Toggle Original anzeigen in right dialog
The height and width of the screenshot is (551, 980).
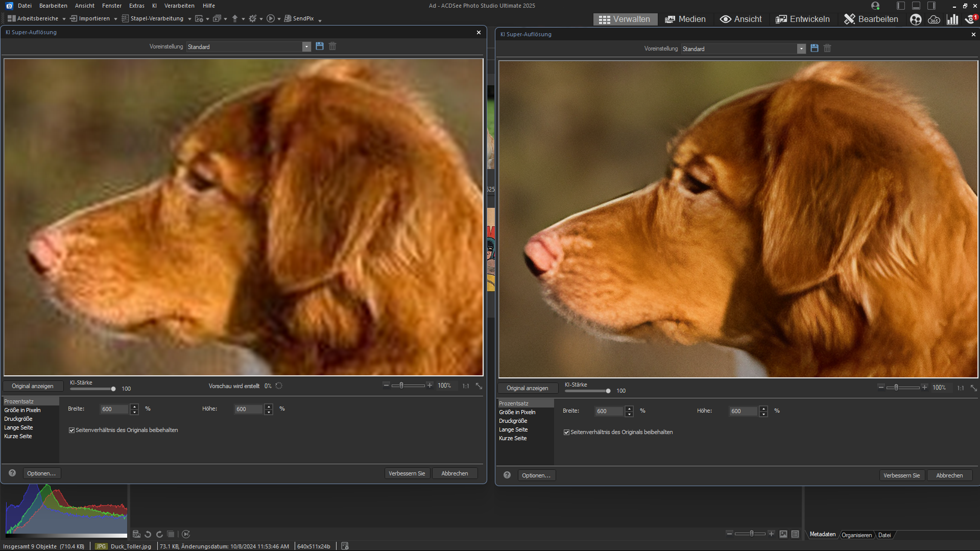(527, 388)
